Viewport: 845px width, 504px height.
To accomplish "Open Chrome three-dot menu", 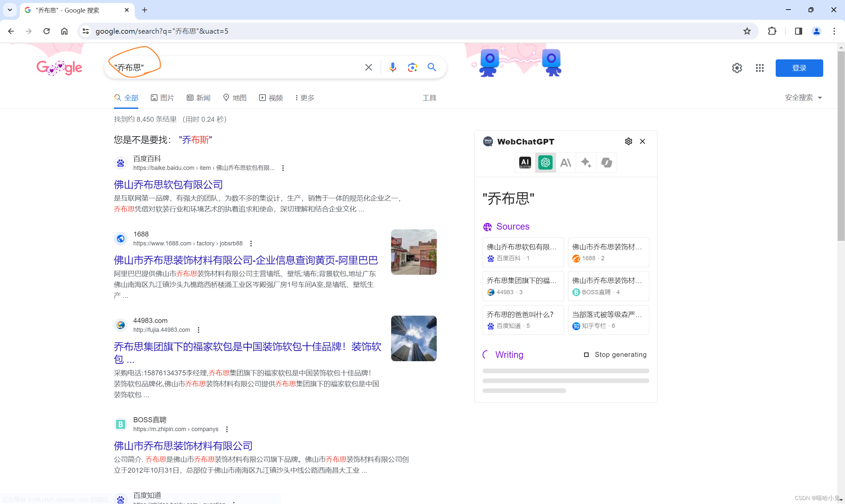I will click(834, 31).
